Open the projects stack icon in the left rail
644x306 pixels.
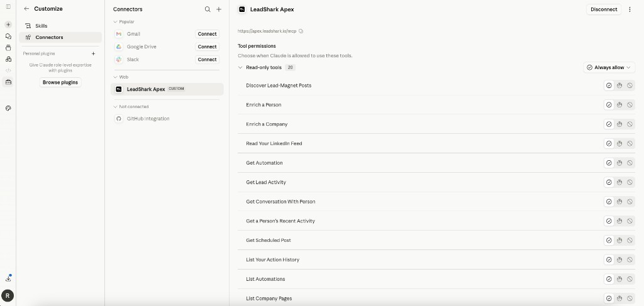point(8,48)
